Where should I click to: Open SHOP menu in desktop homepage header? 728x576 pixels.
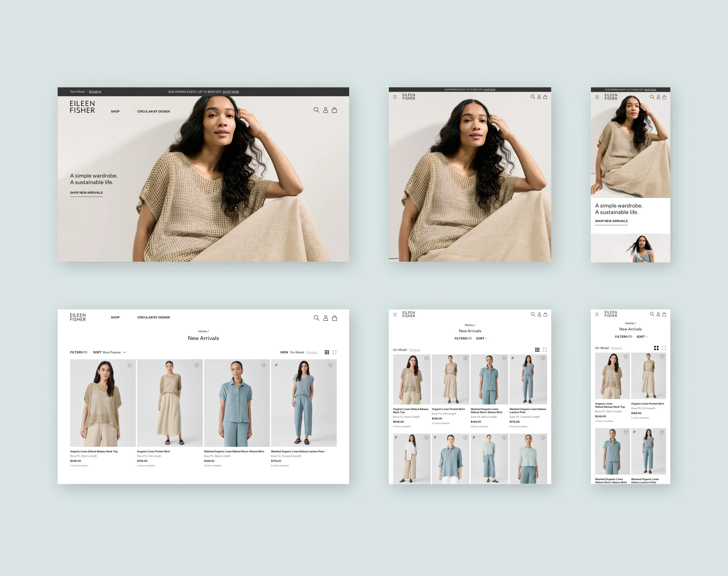click(115, 111)
